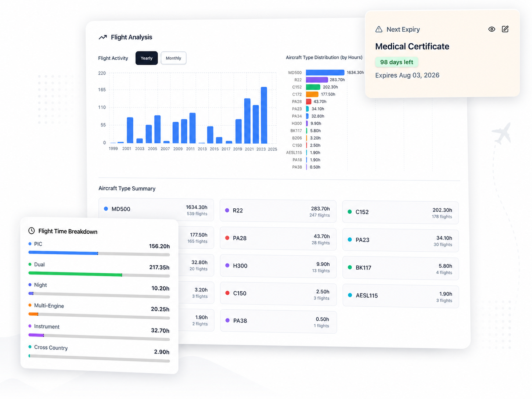The height and width of the screenshot is (399, 532).
Task: Click the PA38 summary card
Action: coord(278,322)
